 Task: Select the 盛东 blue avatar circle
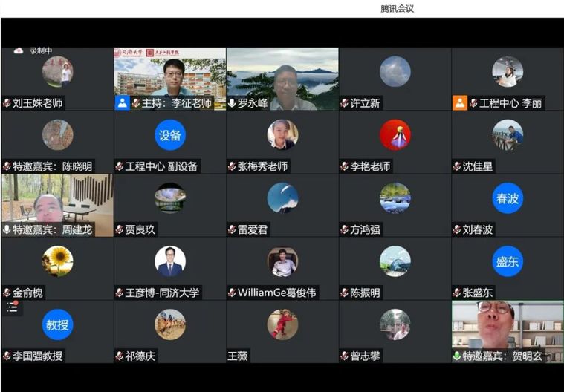pos(508,261)
